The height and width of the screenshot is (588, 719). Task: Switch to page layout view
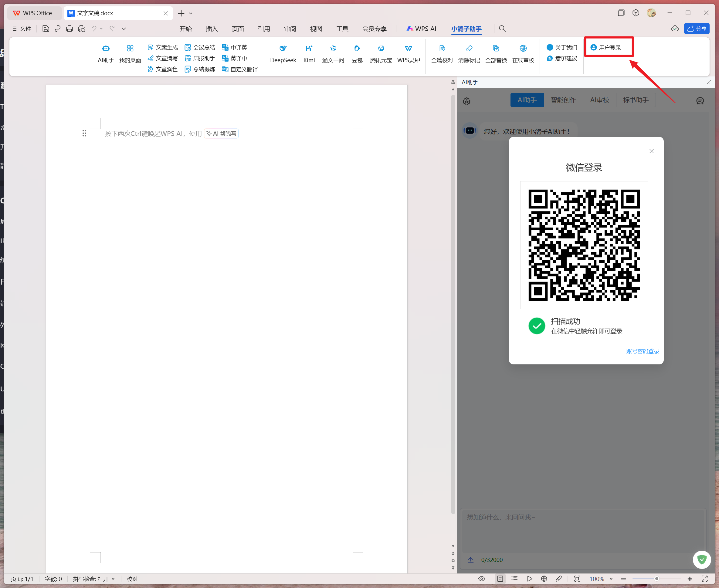[500, 579]
